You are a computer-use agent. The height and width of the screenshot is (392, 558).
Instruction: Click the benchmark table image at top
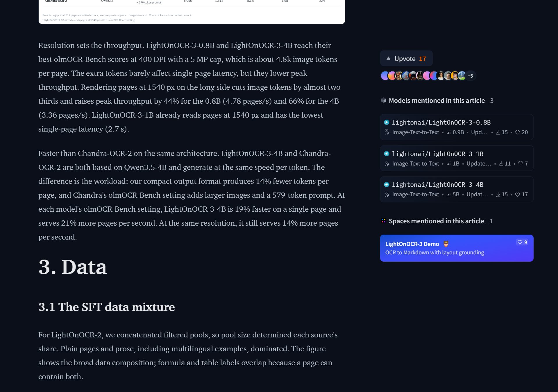pyautogui.click(x=192, y=12)
